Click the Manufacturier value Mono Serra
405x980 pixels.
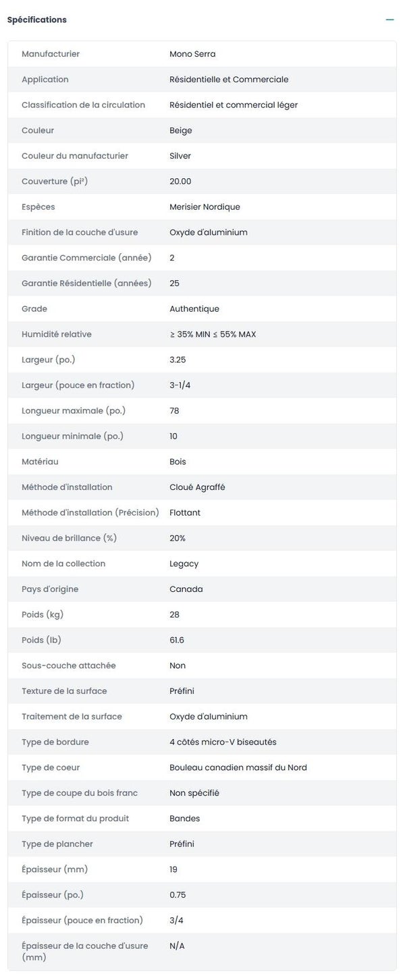click(x=192, y=54)
